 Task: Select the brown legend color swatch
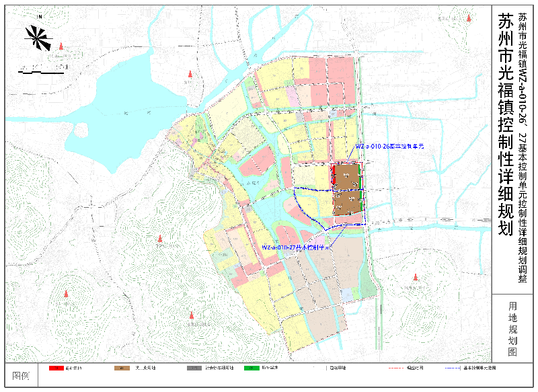(x=122, y=368)
